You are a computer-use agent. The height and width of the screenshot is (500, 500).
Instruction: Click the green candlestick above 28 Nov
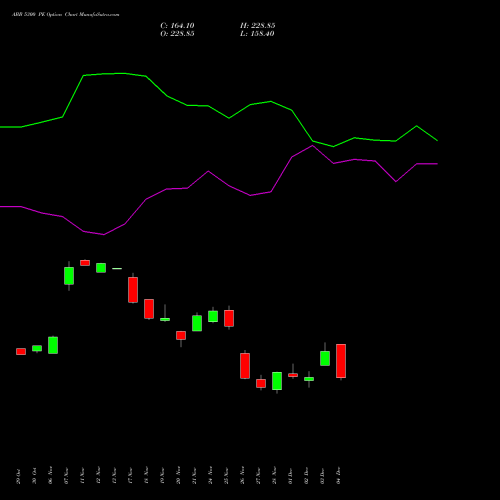277,381
